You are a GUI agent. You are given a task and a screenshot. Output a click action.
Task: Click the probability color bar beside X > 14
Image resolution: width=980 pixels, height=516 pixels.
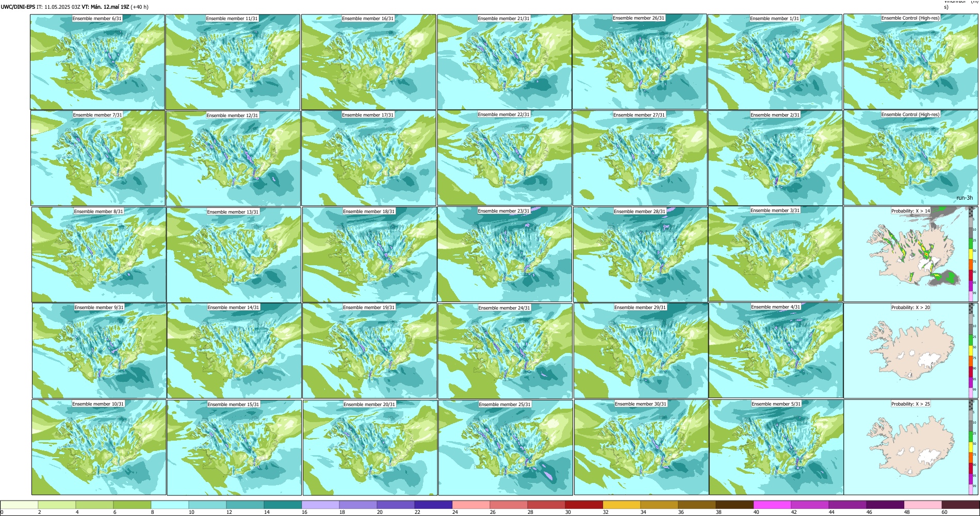coord(972,254)
